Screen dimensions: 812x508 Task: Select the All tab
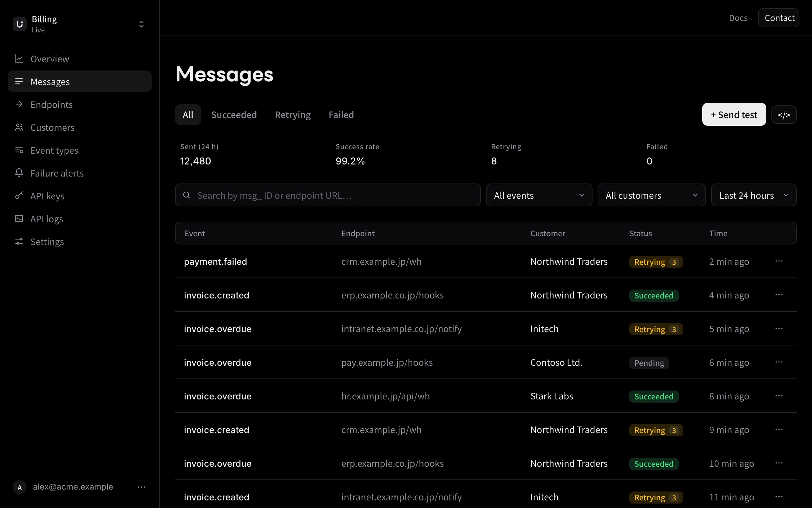pyautogui.click(x=188, y=115)
